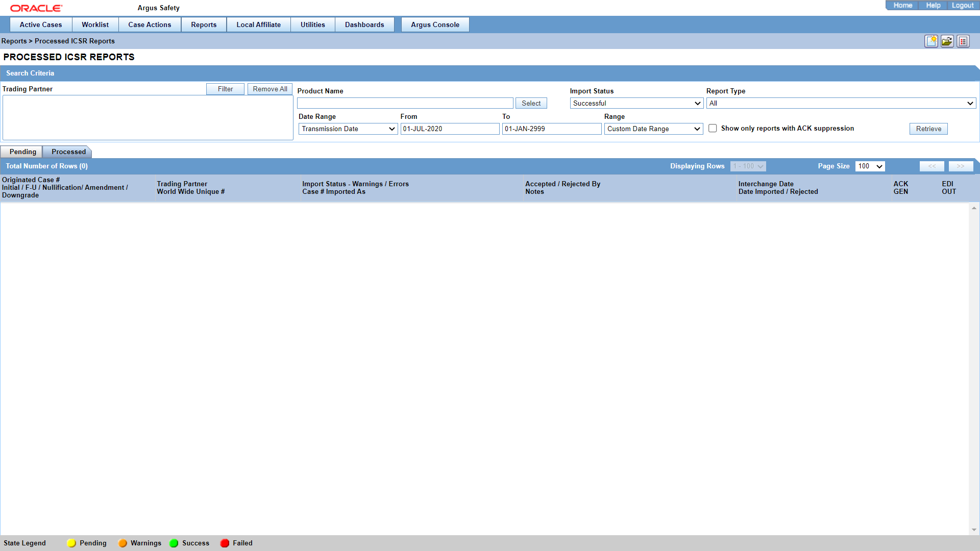Click the Open Case folder icon

coord(947,41)
